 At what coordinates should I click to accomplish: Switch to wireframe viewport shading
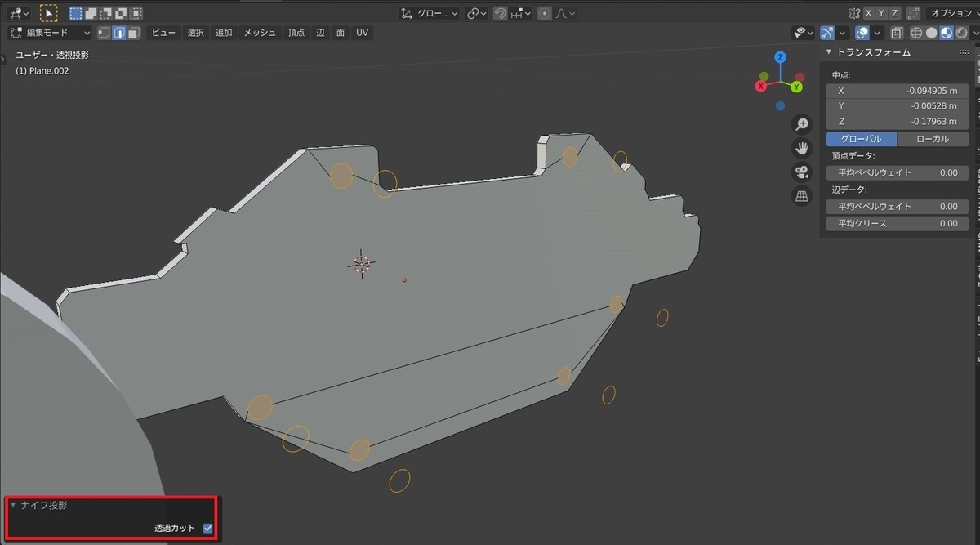[916, 33]
